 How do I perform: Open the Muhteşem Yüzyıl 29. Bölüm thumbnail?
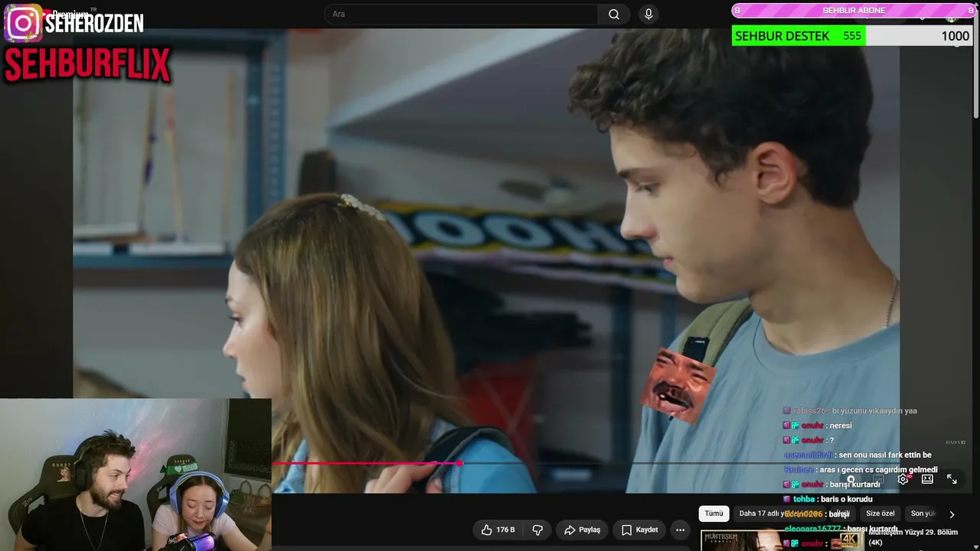point(781,540)
